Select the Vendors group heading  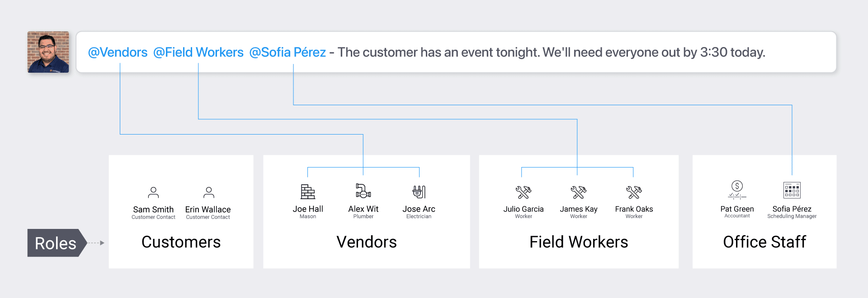pyautogui.click(x=367, y=242)
